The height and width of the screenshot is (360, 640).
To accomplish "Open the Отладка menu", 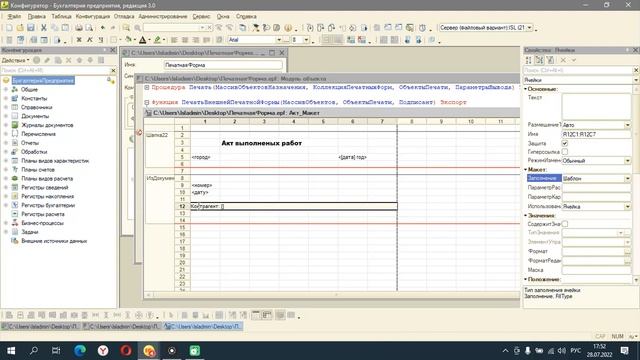I will [124, 16].
